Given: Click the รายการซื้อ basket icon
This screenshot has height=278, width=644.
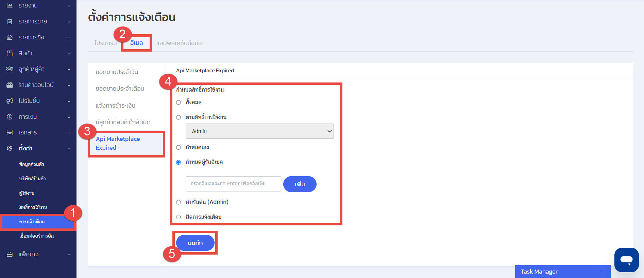Looking at the screenshot, I should click(x=10, y=37).
